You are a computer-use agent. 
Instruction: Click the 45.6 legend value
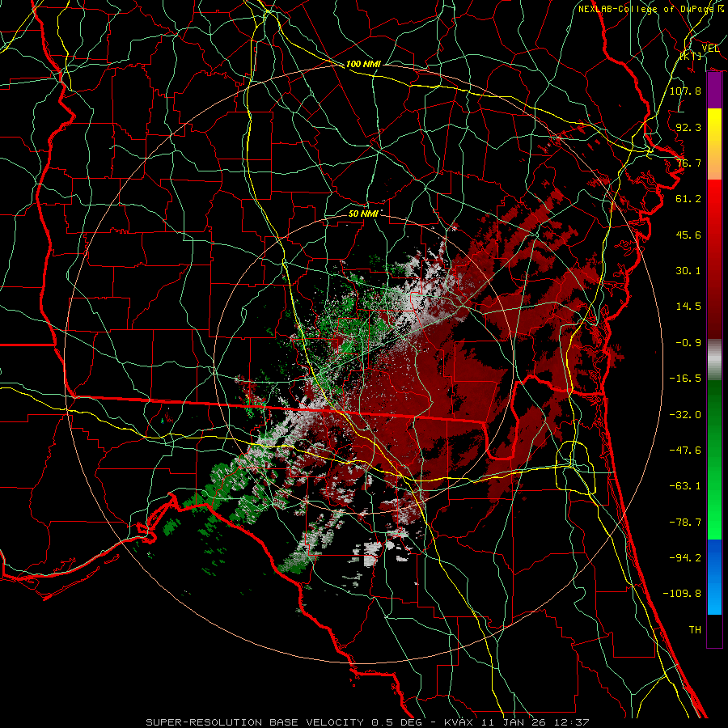tap(688, 235)
